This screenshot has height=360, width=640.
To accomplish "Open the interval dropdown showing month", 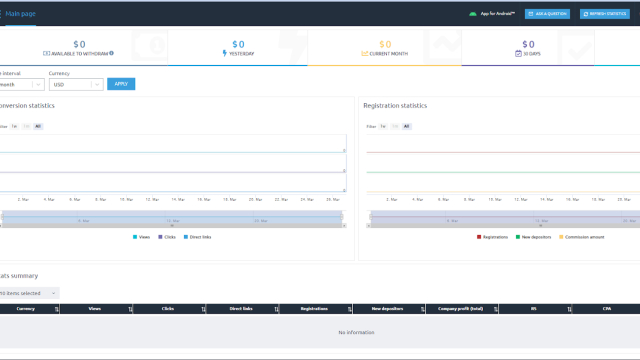I will tap(21, 84).
